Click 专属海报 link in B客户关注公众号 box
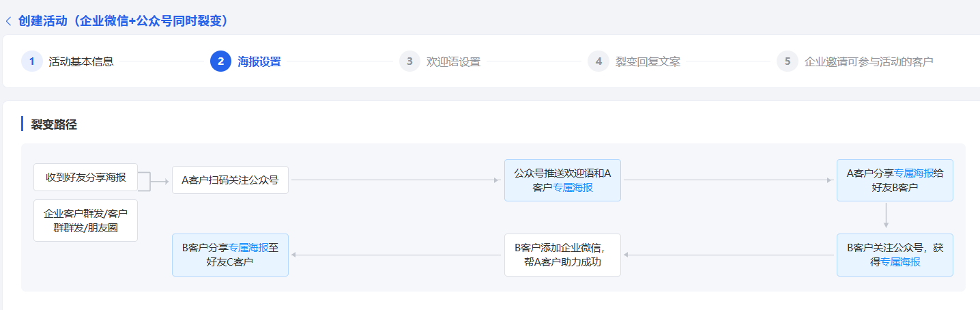Image resolution: width=980 pixels, height=310 pixels. pos(900,262)
